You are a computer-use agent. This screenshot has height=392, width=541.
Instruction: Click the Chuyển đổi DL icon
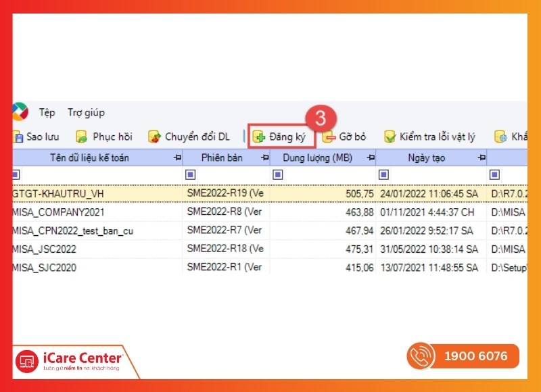pos(154,137)
